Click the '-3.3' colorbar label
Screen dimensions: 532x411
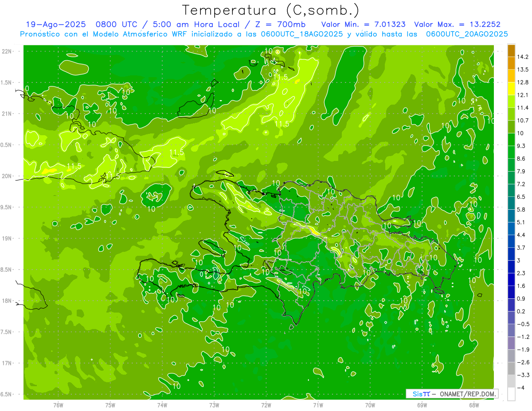click(523, 375)
